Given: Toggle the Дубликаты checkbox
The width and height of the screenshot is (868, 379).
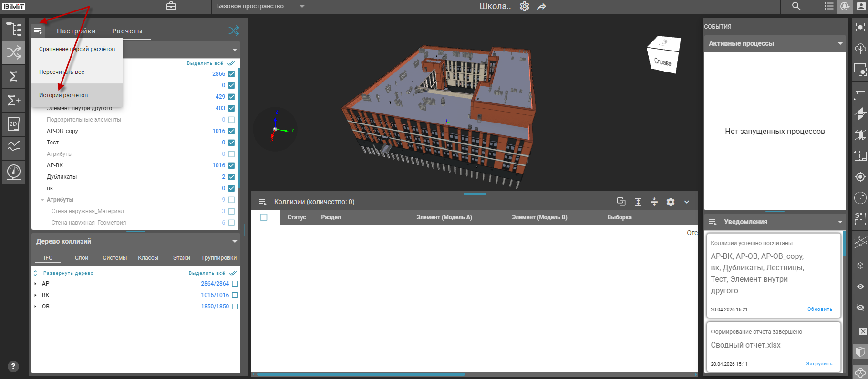Looking at the screenshot, I should [x=231, y=177].
